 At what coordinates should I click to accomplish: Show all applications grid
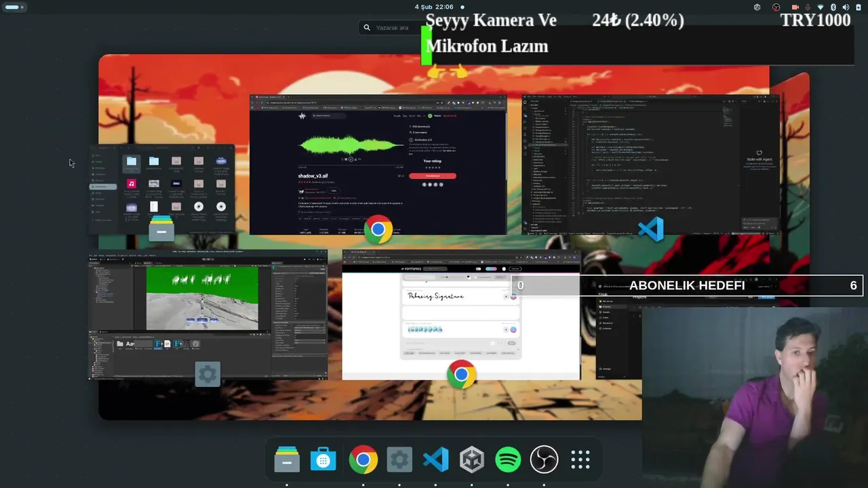coord(580,460)
